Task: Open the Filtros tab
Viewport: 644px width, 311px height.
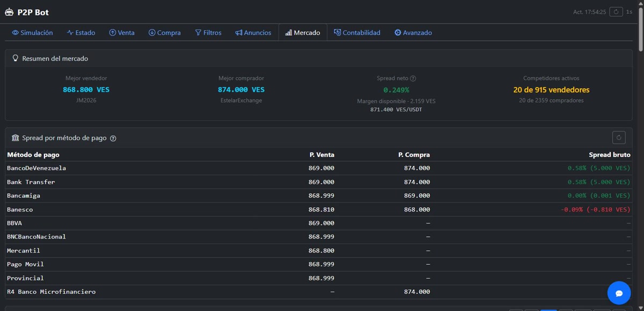Action: click(208, 33)
